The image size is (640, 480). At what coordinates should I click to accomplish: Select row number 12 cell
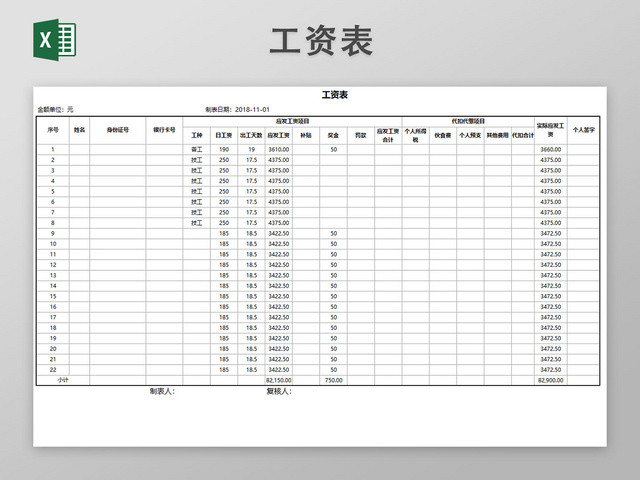(53, 265)
